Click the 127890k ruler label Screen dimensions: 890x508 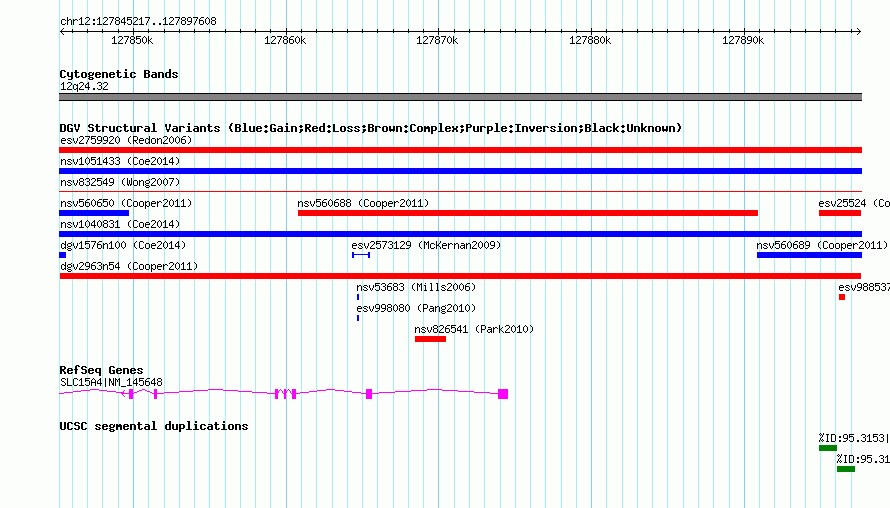[x=743, y=40]
